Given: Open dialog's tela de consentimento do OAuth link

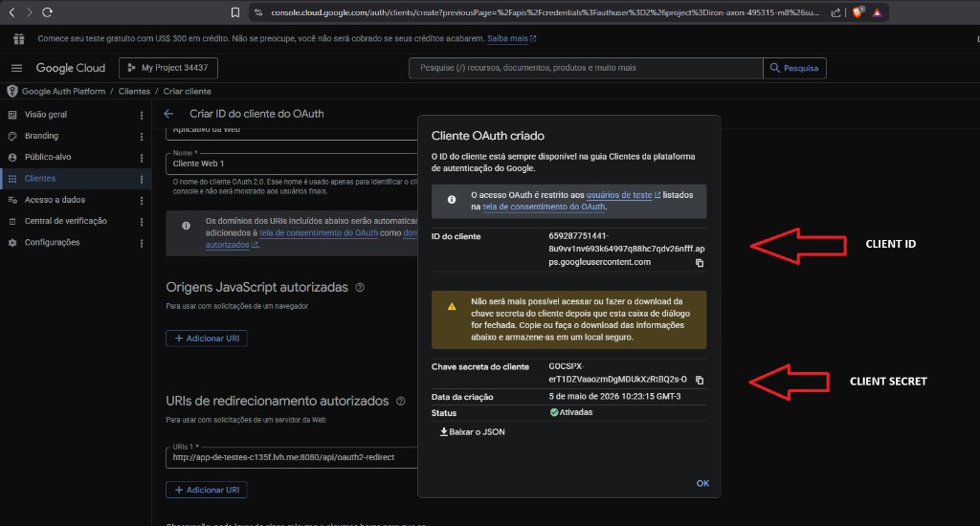Looking at the screenshot, I should click(544, 207).
